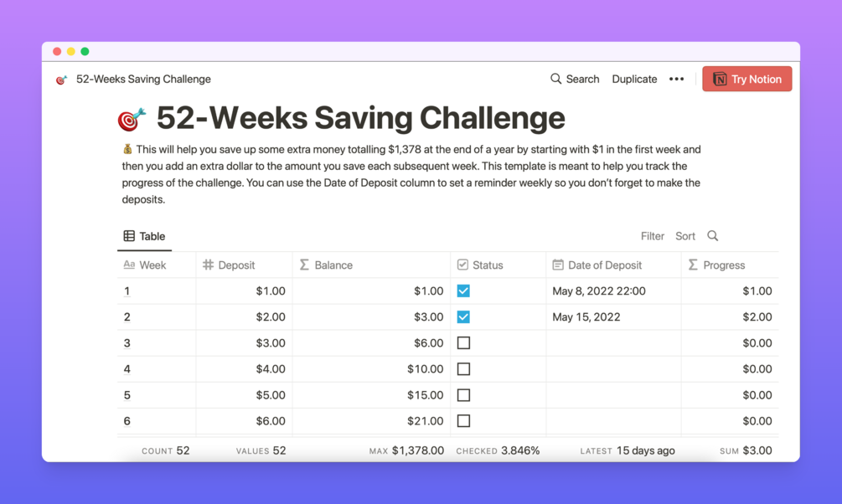Open the Filter options dropdown
The height and width of the screenshot is (504, 842).
[x=652, y=236]
